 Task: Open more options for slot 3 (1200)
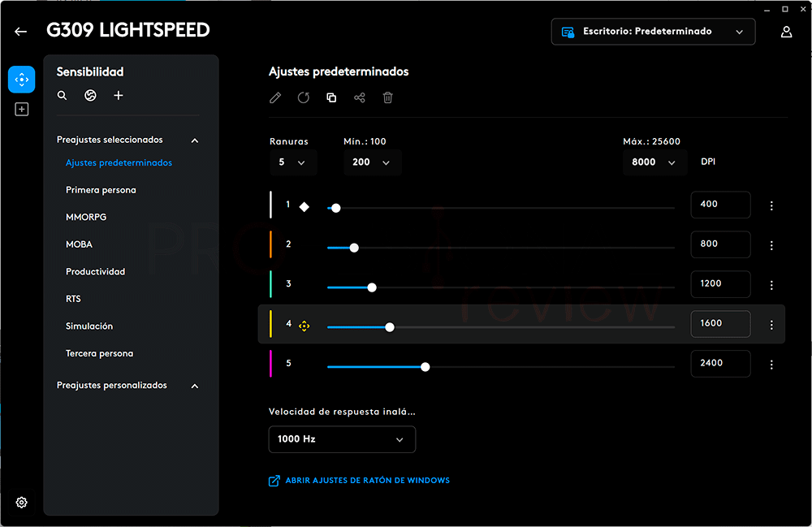tap(771, 285)
